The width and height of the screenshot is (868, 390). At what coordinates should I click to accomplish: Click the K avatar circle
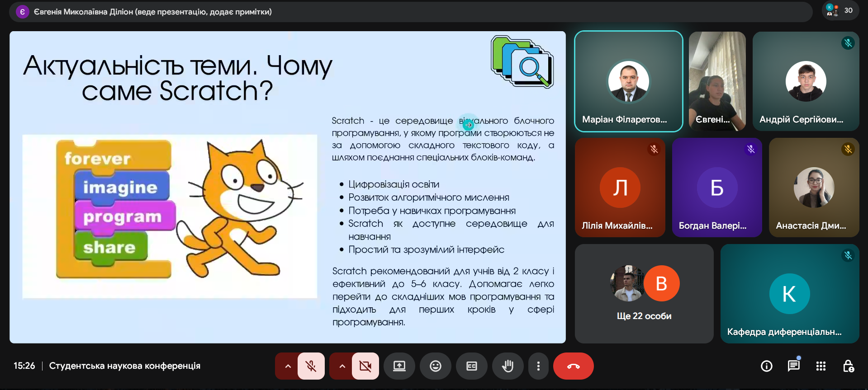click(790, 294)
